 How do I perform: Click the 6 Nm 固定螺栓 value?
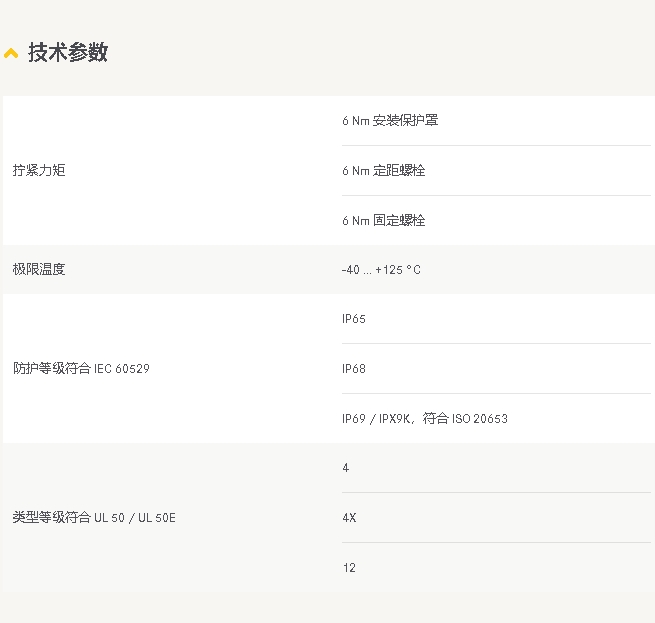(384, 221)
